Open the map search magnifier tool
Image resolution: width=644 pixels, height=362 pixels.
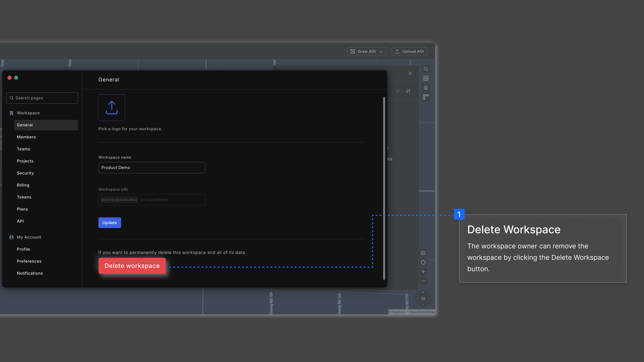(426, 69)
